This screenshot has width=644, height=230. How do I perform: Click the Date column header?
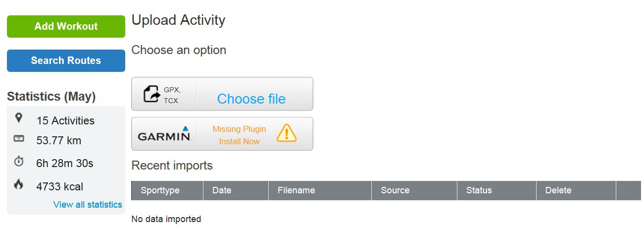click(222, 190)
